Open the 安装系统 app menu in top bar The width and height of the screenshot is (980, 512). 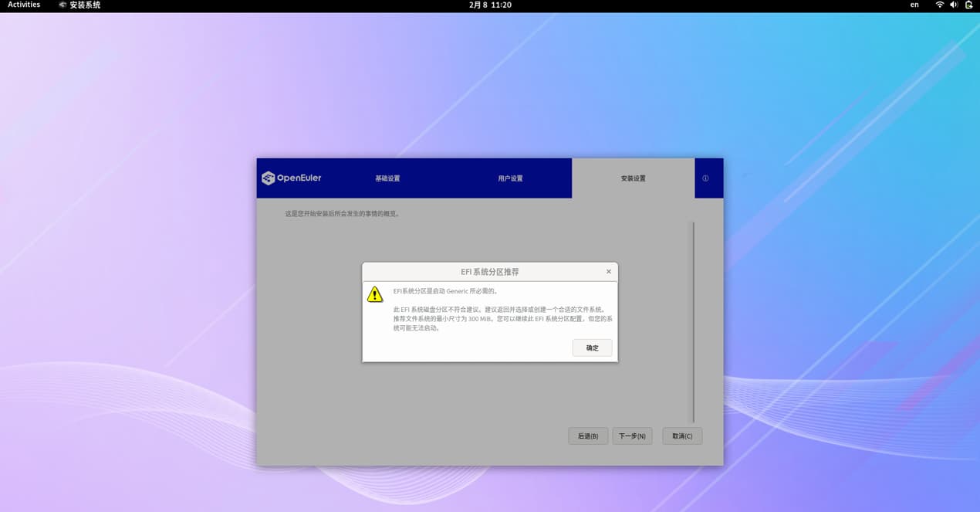[79, 5]
